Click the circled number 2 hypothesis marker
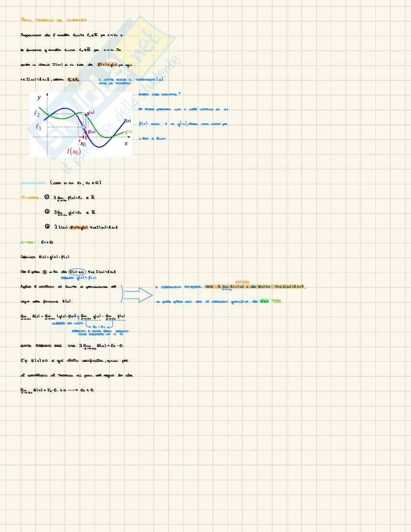 tap(47, 211)
